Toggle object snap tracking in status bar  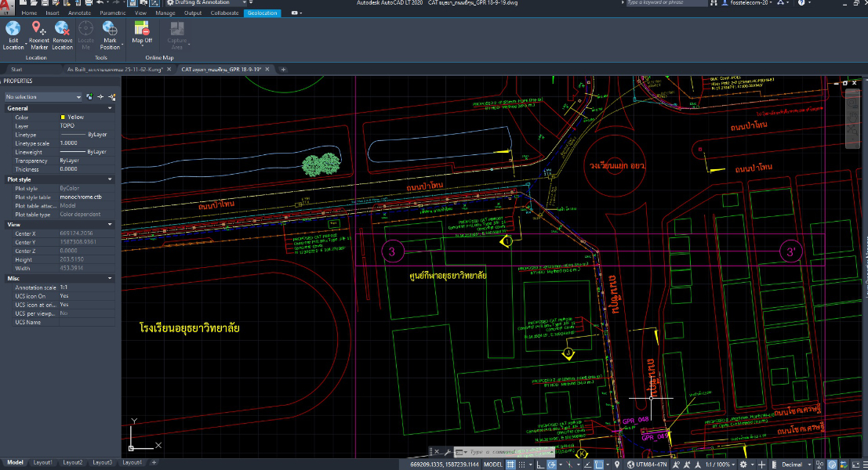pyautogui.click(x=587, y=465)
